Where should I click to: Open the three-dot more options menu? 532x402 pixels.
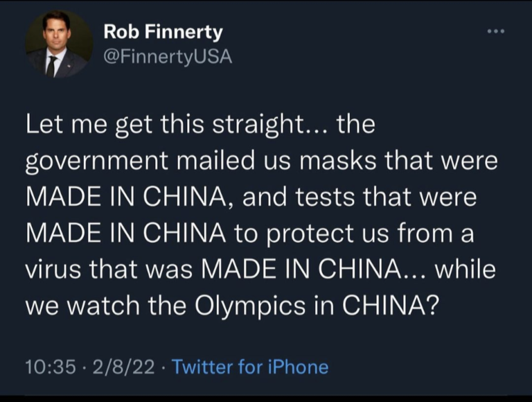[496, 31]
